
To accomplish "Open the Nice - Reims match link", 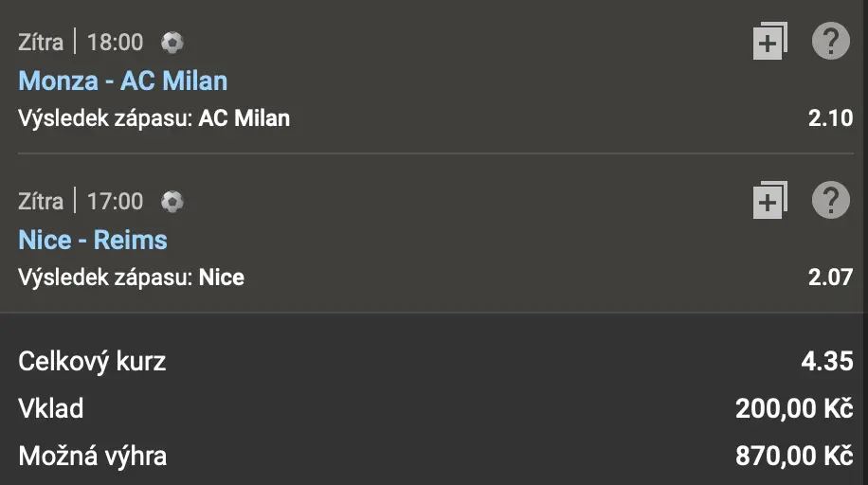I will point(93,240).
